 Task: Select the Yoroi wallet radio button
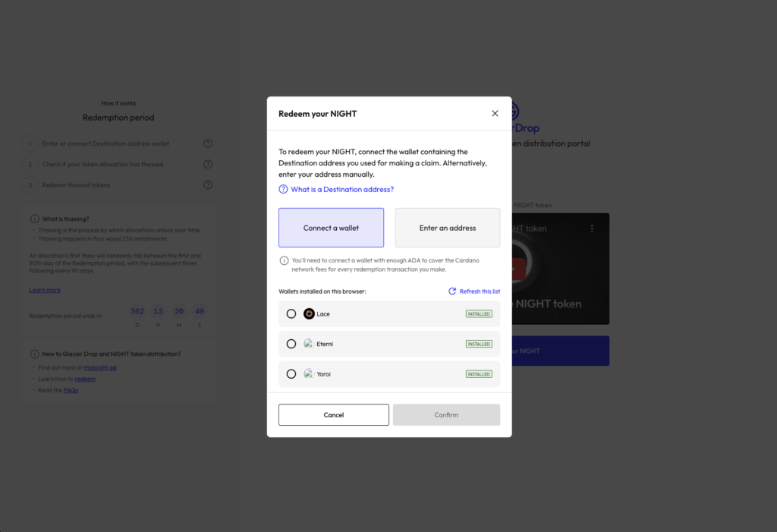291,373
